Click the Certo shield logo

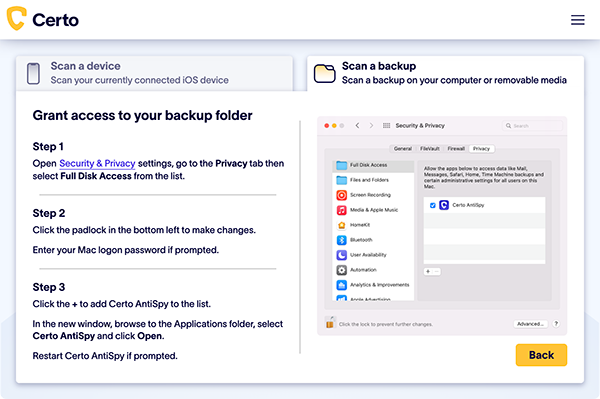click(16, 18)
